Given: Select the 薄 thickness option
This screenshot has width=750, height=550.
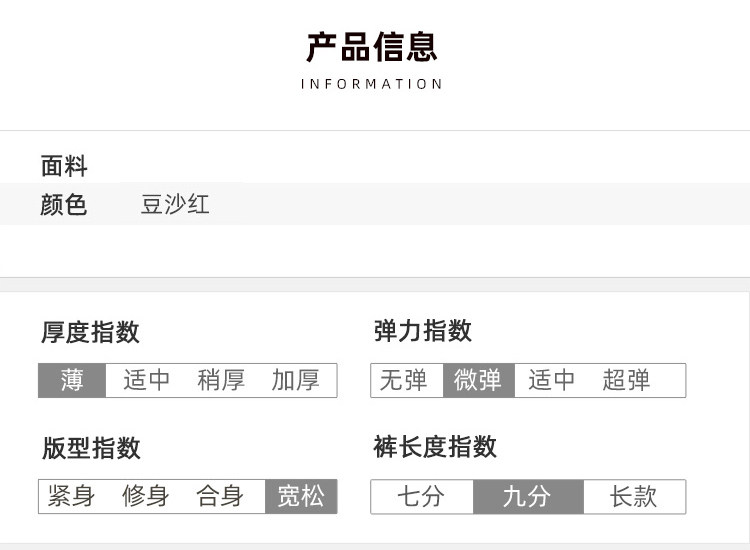Looking at the screenshot, I should (x=72, y=380).
